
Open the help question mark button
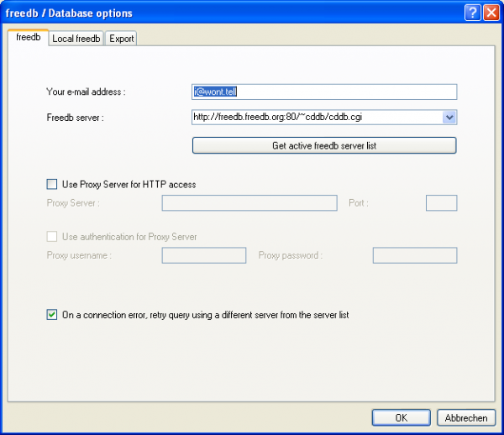tap(473, 13)
